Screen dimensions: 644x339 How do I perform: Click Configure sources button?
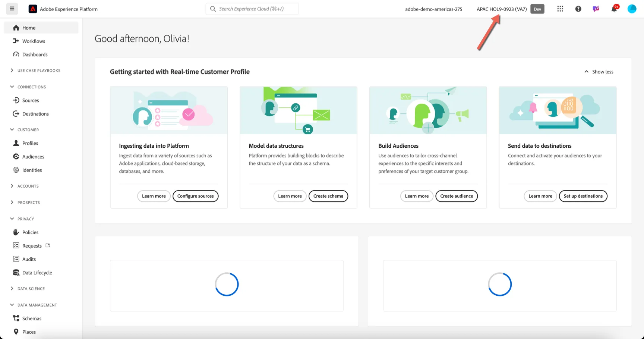point(195,196)
